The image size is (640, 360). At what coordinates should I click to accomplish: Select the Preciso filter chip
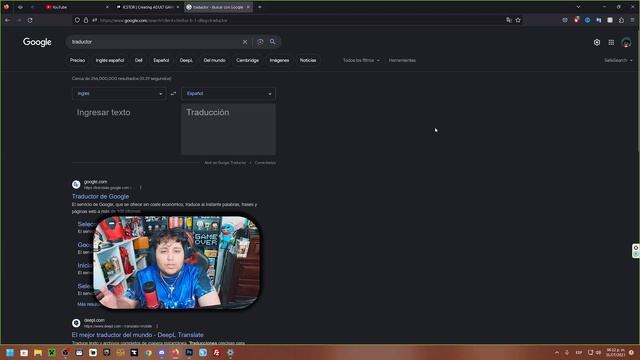[x=78, y=60]
